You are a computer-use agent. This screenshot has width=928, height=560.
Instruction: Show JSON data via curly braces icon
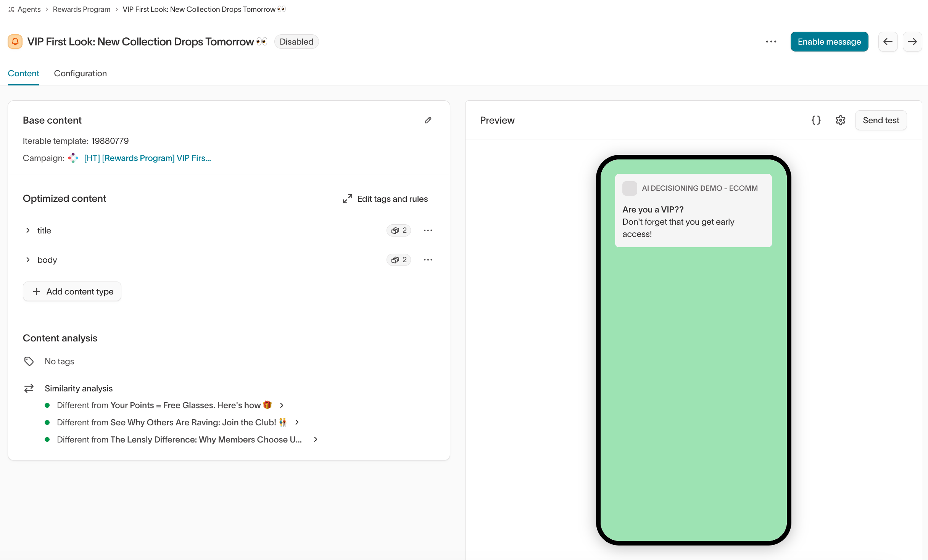pyautogui.click(x=816, y=120)
